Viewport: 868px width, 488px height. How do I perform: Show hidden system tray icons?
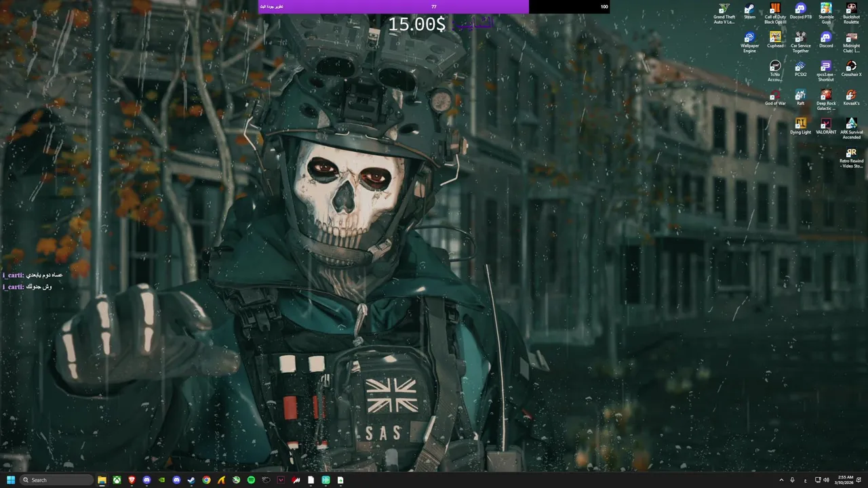click(781, 480)
